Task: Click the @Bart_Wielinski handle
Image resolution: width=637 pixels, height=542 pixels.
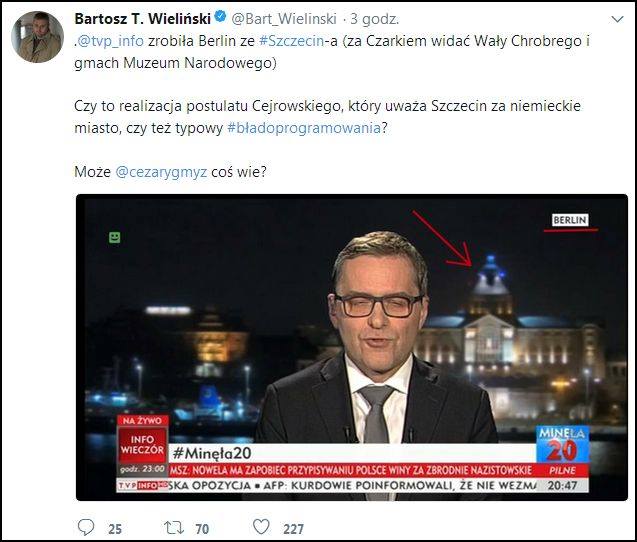Action: (284, 19)
